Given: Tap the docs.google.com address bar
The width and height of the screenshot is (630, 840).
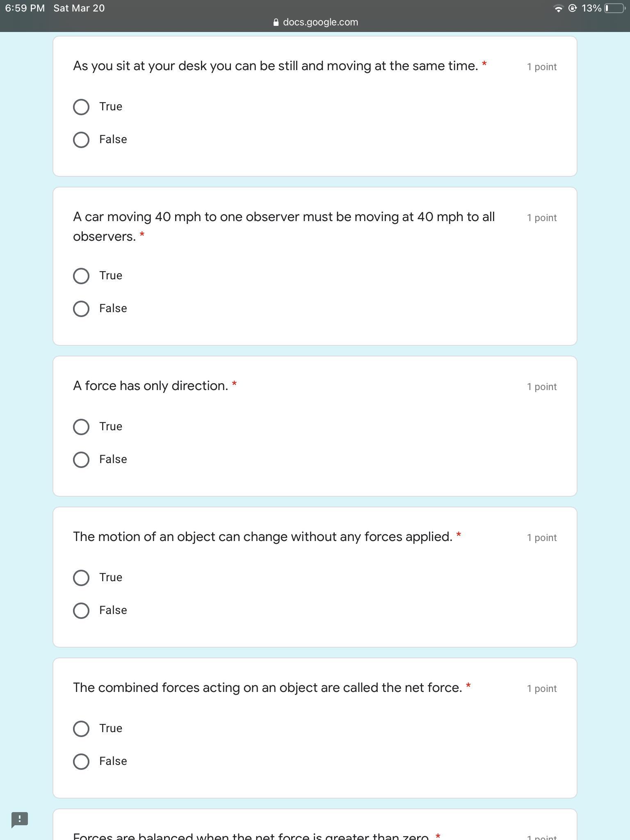Looking at the screenshot, I should (x=320, y=23).
